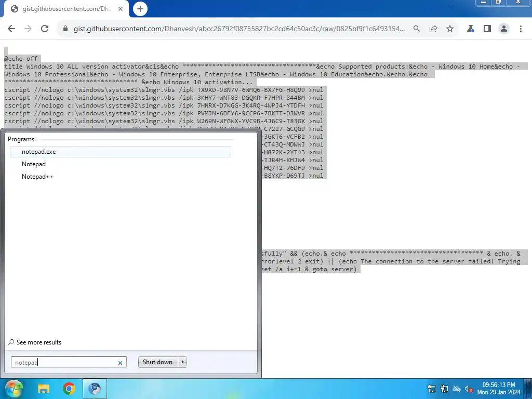The width and height of the screenshot is (532, 399).
Task: Click the padlock site info icon
Action: coord(65,29)
